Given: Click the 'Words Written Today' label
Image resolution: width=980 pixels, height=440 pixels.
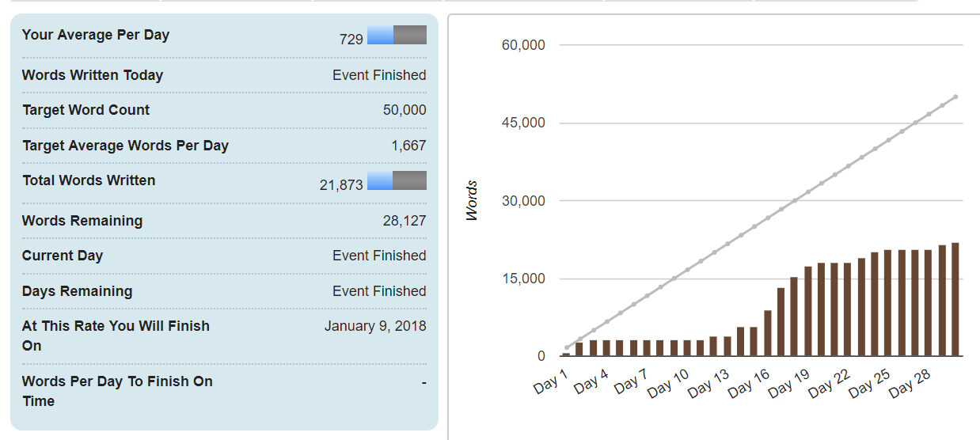Looking at the screenshot, I should [93, 75].
